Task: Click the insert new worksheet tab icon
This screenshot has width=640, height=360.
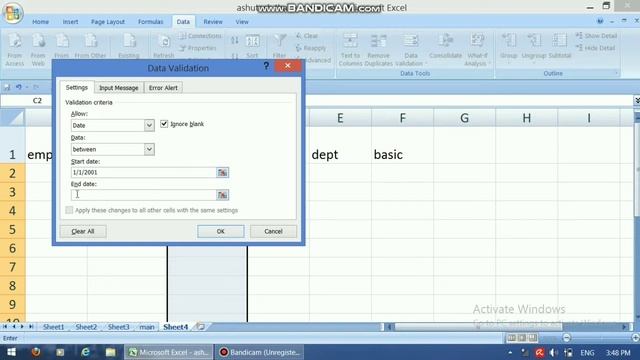Action: click(x=200, y=327)
